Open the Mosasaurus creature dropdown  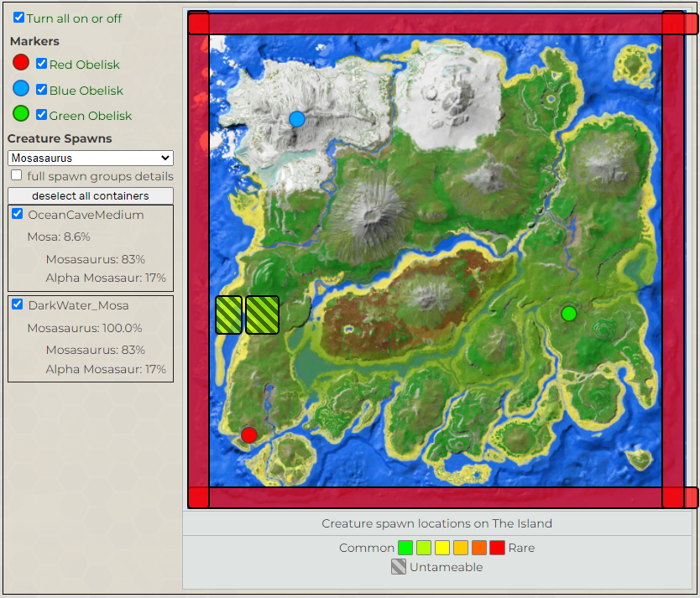[x=91, y=158]
